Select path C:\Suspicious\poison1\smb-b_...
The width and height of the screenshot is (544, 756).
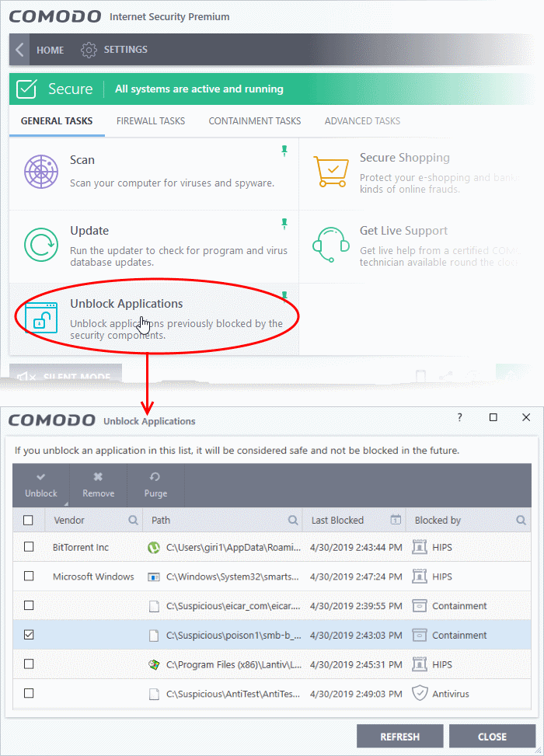pyautogui.click(x=233, y=636)
